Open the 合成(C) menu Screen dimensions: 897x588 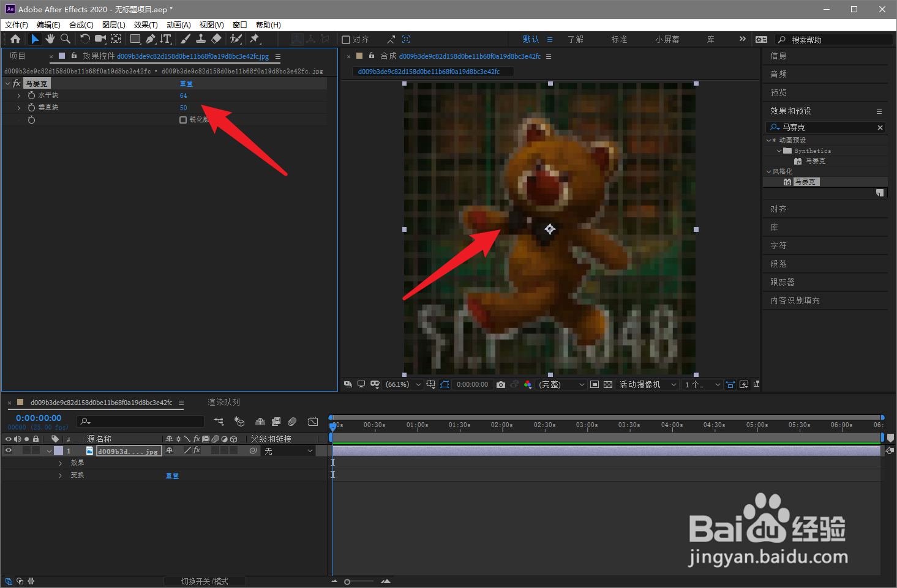pos(81,24)
